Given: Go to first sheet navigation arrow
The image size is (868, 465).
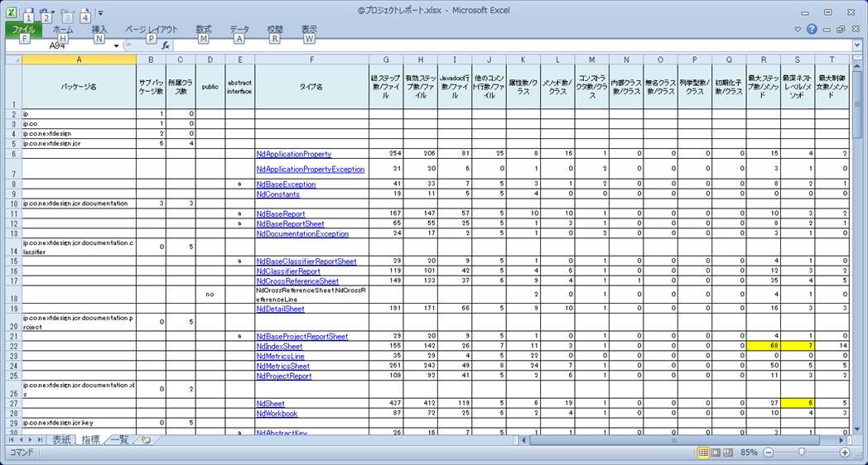Looking at the screenshot, I should (12, 440).
